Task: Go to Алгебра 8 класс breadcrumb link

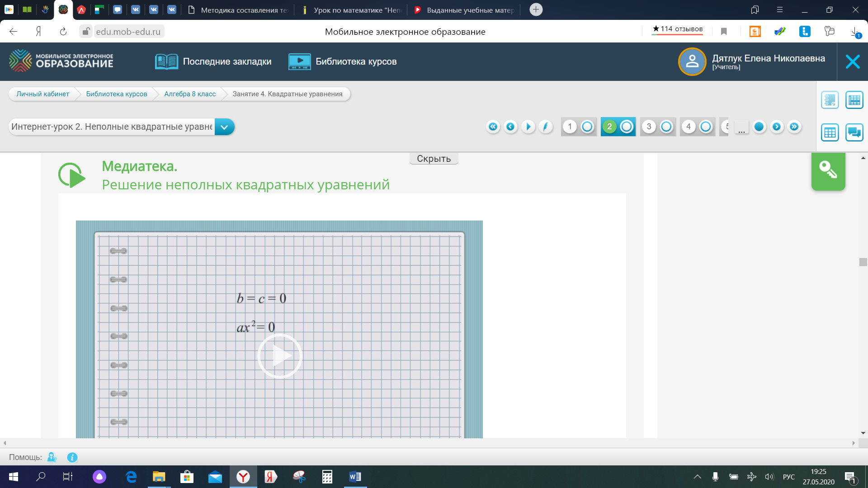Action: (190, 94)
